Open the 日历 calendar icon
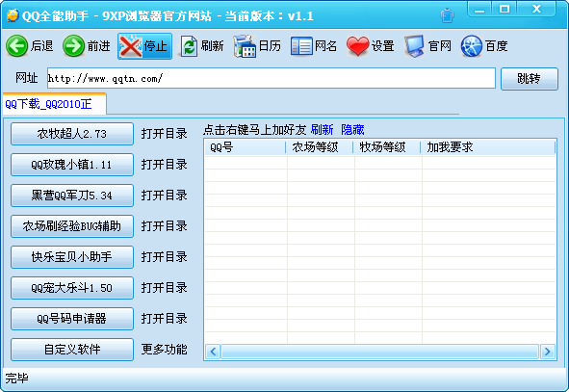The height and width of the screenshot is (392, 569). [245, 46]
